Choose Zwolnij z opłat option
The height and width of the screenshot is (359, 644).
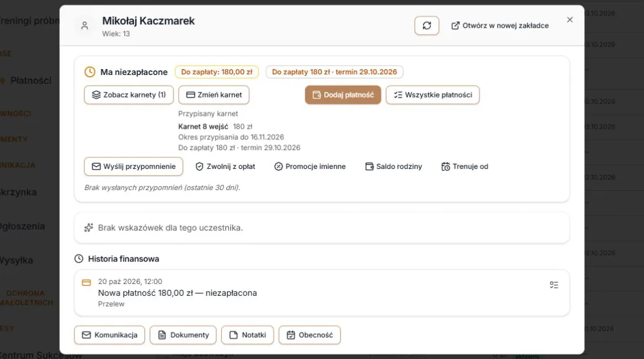225,167
